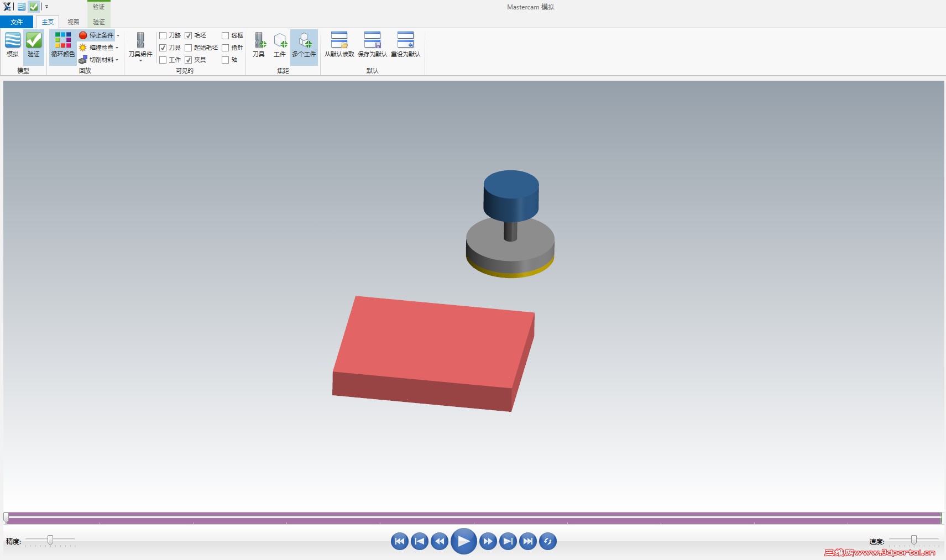Jump to the start with the first playback button
Viewport: 946px width, 560px height.
coord(400,541)
